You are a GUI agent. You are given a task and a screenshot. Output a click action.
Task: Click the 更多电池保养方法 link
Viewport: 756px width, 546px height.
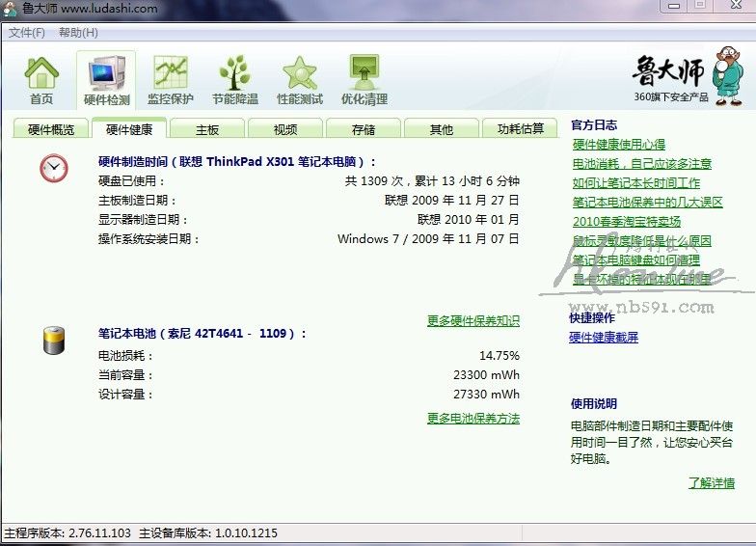[x=472, y=419]
